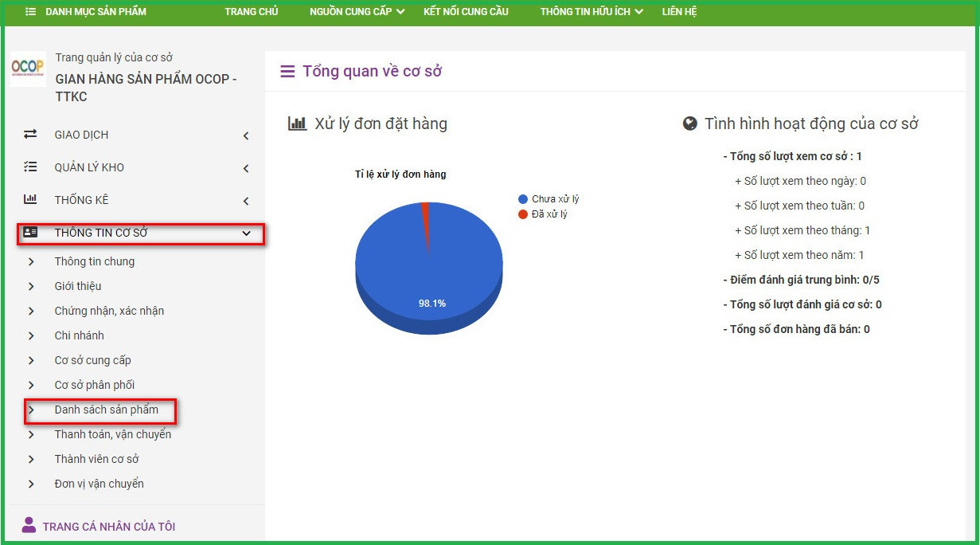The width and height of the screenshot is (980, 545).
Task: Open Cơ sở phân phối
Action: pyautogui.click(x=95, y=385)
